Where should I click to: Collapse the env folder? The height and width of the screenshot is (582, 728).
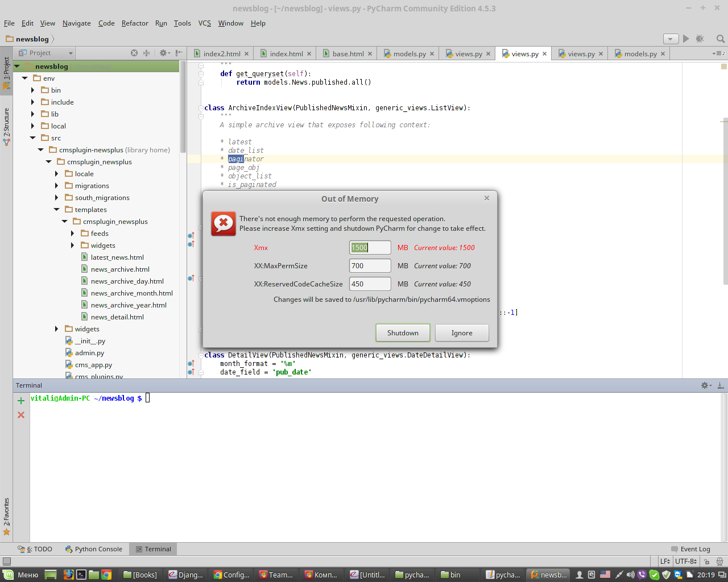click(25, 78)
